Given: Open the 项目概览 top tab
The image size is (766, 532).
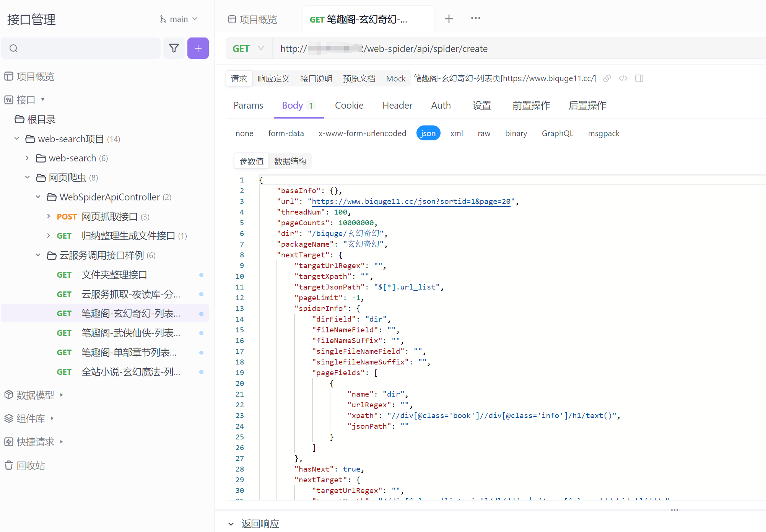Looking at the screenshot, I should (x=253, y=20).
